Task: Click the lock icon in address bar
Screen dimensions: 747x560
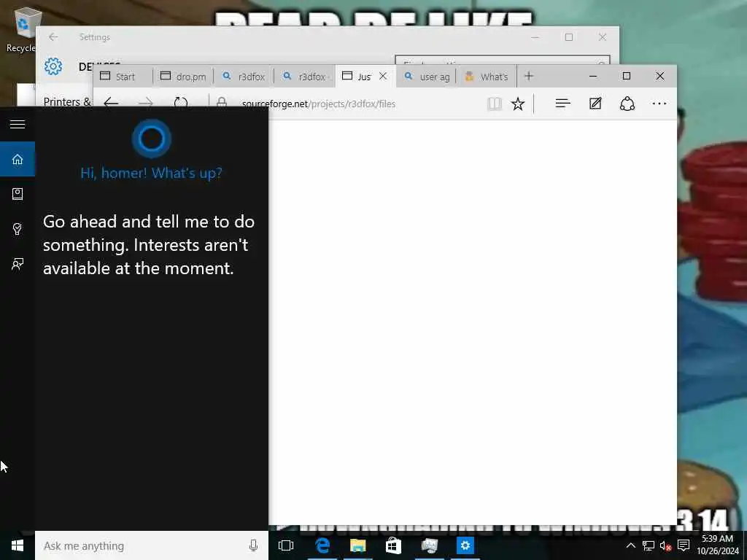Action: pyautogui.click(x=222, y=103)
